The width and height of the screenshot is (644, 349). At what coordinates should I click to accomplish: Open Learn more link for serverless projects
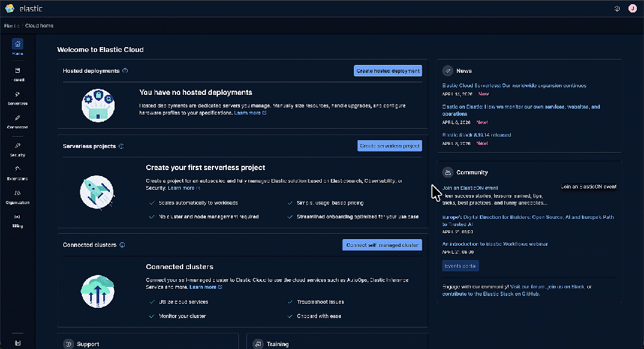(184, 188)
